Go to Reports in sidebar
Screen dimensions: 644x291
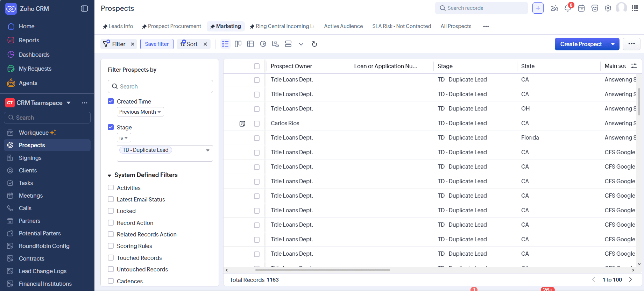tap(29, 40)
